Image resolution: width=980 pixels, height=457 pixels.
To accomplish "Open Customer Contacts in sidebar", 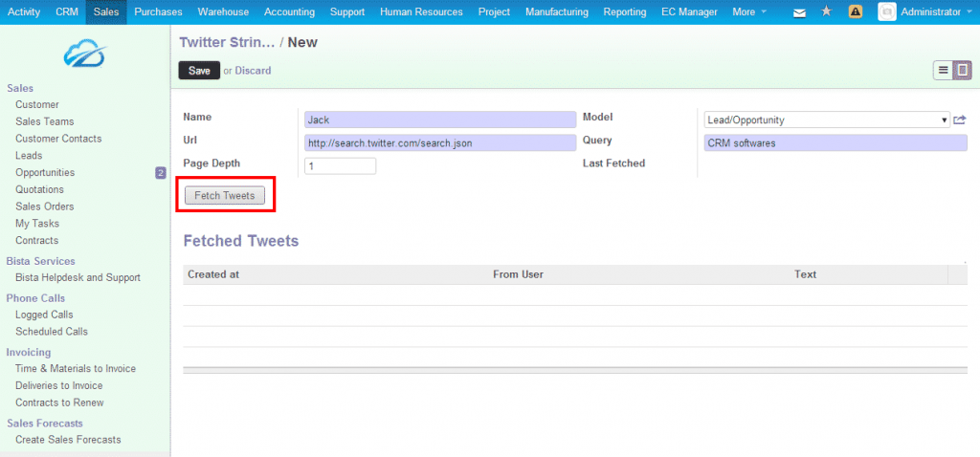I will pos(58,139).
